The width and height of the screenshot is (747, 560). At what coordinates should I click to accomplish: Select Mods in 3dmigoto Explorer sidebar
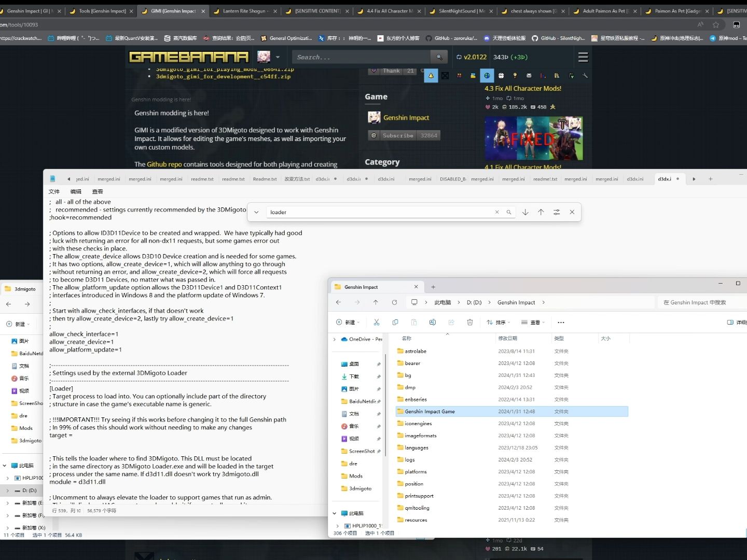pyautogui.click(x=26, y=428)
